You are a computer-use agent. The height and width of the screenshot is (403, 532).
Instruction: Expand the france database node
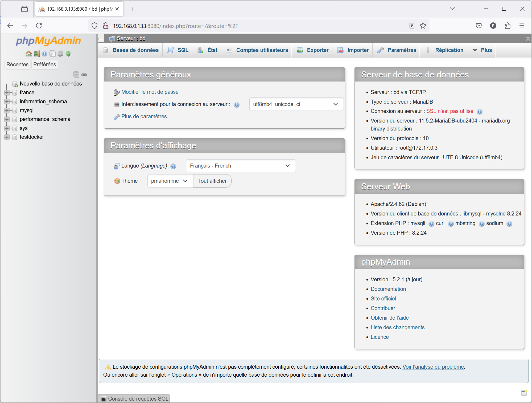tap(7, 93)
